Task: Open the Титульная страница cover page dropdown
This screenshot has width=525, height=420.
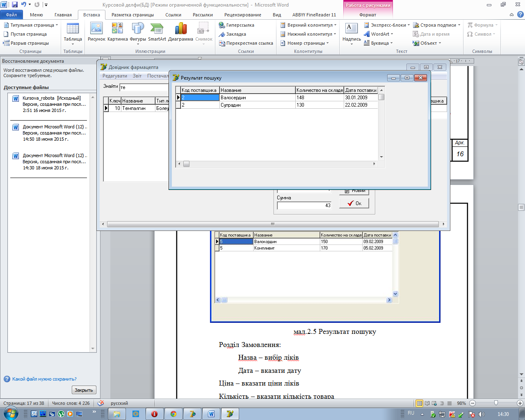Action: pos(31,25)
